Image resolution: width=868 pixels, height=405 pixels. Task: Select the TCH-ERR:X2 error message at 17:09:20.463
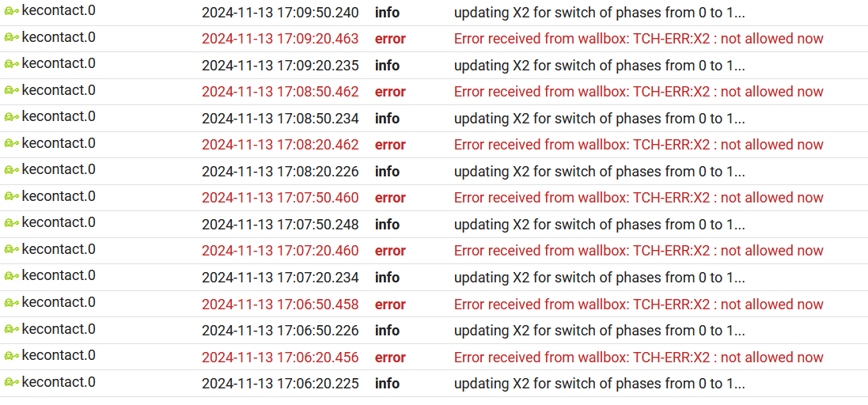click(639, 39)
